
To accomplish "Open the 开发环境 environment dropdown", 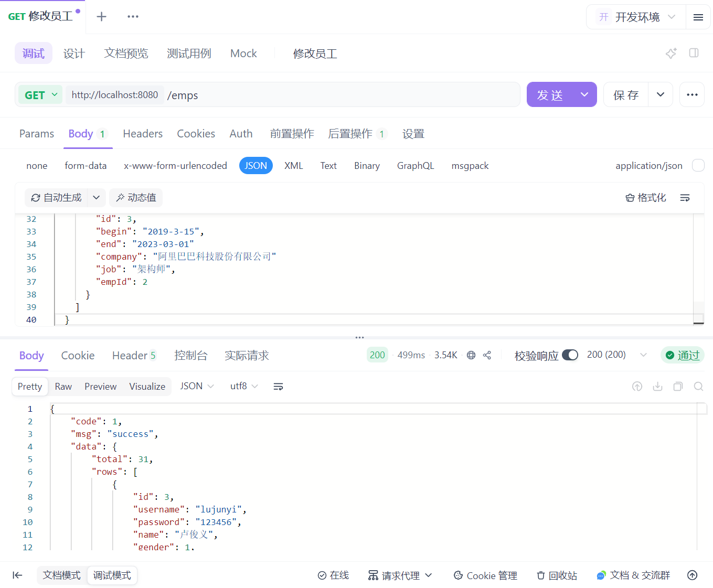I will click(x=636, y=17).
